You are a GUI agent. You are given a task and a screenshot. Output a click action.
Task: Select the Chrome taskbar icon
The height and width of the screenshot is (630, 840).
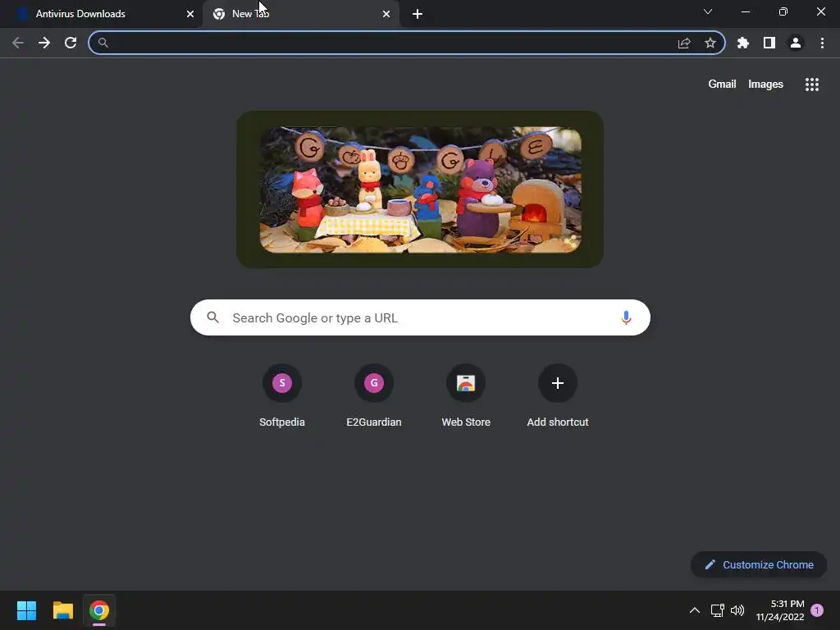point(99,610)
